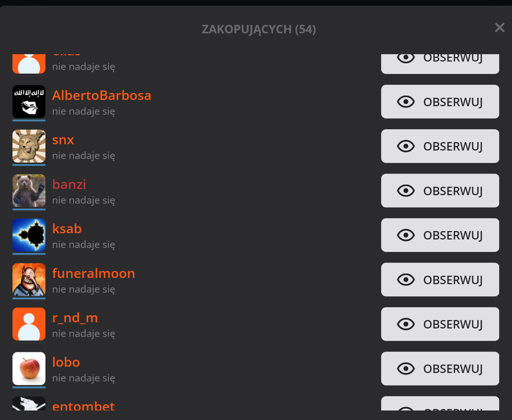The width and height of the screenshot is (512, 420).
Task: Go to snx's profile
Action: (x=63, y=140)
